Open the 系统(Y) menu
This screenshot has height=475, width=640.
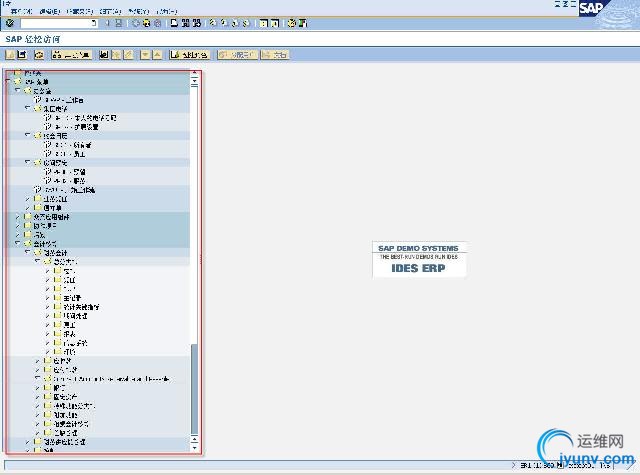[138, 11]
